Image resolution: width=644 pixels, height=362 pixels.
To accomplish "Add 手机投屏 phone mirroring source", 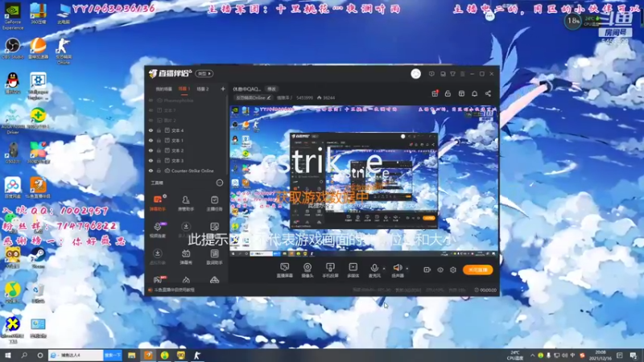I will coord(330,270).
